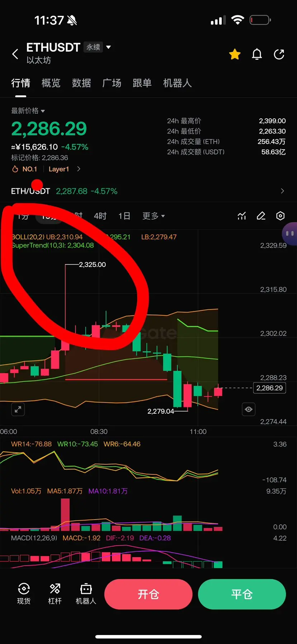This screenshot has width=297, height=644.
Task: Expand the 更多 timeframe dropdown
Action: tap(154, 216)
